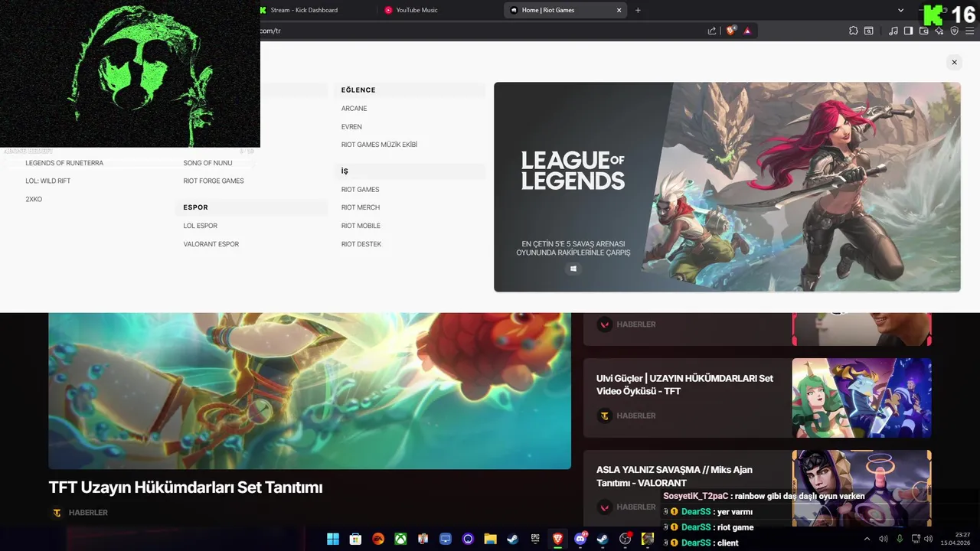Click the League of Legends banner image
This screenshot has height=551, width=980.
727,187
